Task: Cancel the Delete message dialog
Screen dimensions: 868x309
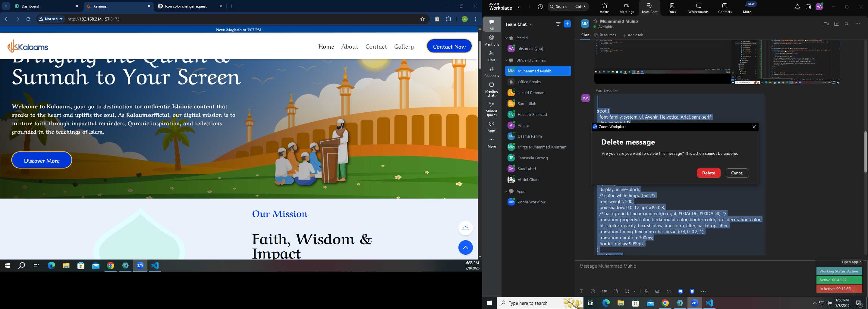Action: [x=737, y=173]
